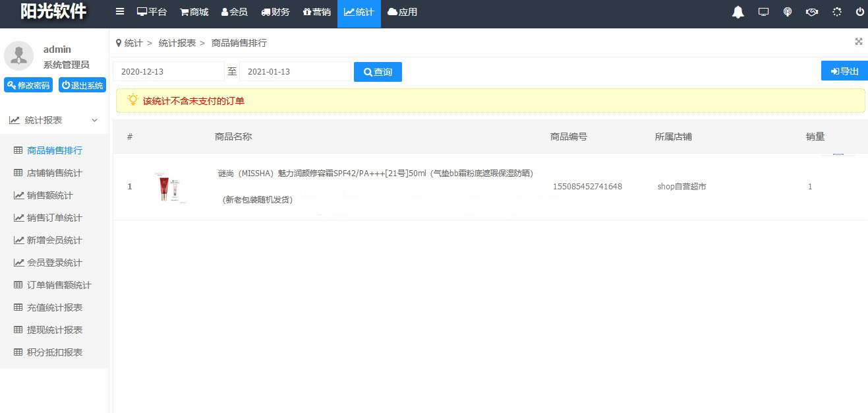Screen dimensions: 868x413
Task: Click the handshake icon in header
Action: point(812,12)
